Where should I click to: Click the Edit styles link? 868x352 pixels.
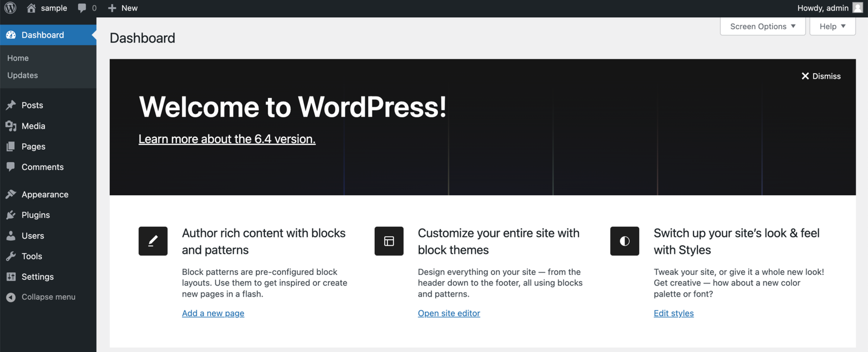coord(673,313)
